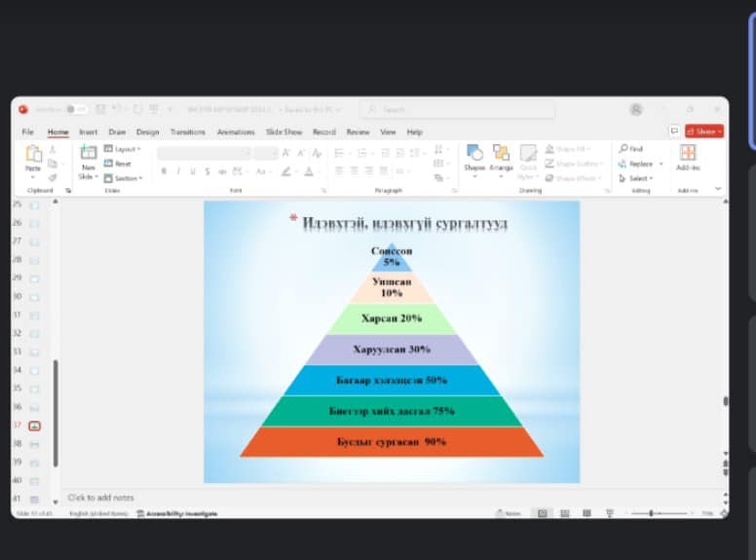Click the zoom slider in status bar
This screenshot has height=560, width=756.
tap(651, 513)
